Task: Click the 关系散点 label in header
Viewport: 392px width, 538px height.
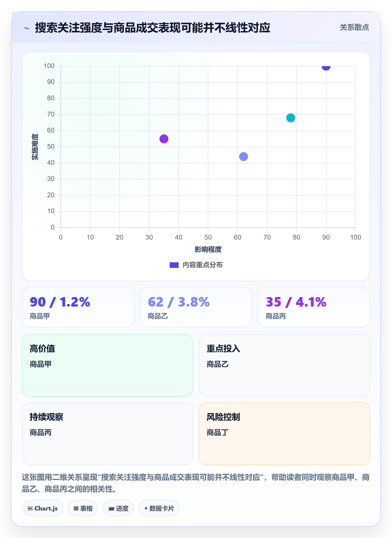Action: [x=354, y=27]
